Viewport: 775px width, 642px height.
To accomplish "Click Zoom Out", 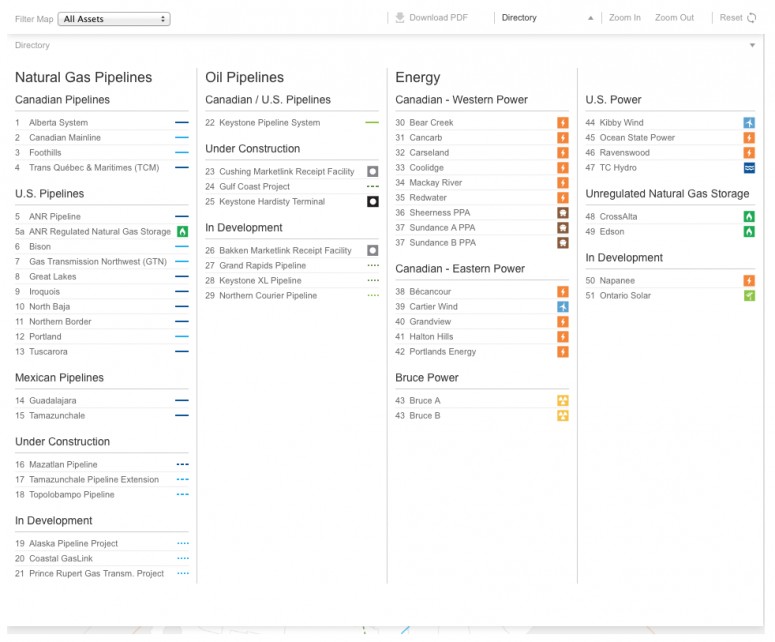I will tap(674, 18).
